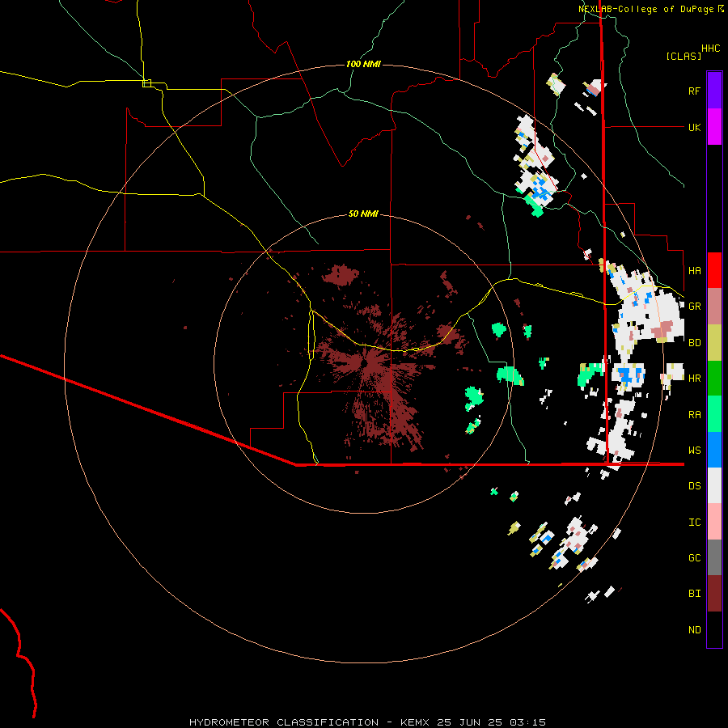Click the HYDROMETEOR CLASSIFICATION KEMX title text

[x=367, y=722]
